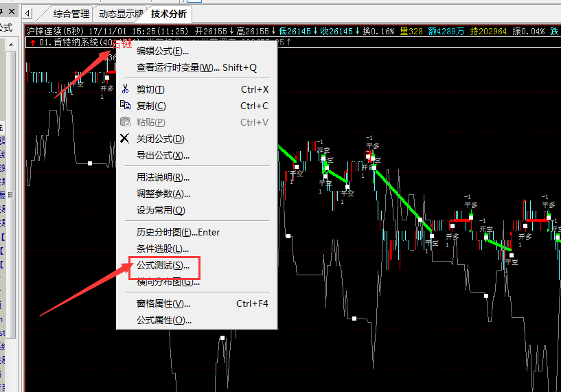Click 公式测试(S) menu item
The height and width of the screenshot is (392, 561).
197,265
